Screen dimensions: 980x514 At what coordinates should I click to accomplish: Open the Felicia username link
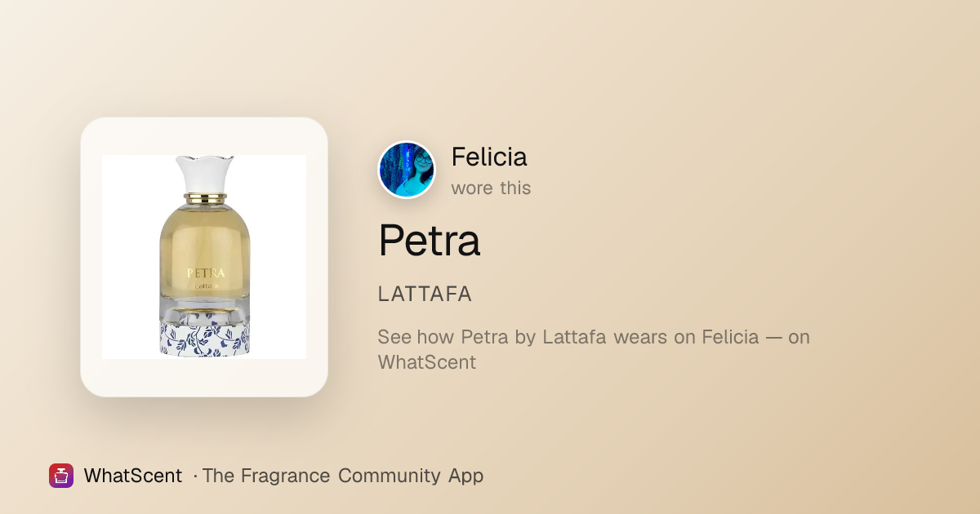point(489,157)
